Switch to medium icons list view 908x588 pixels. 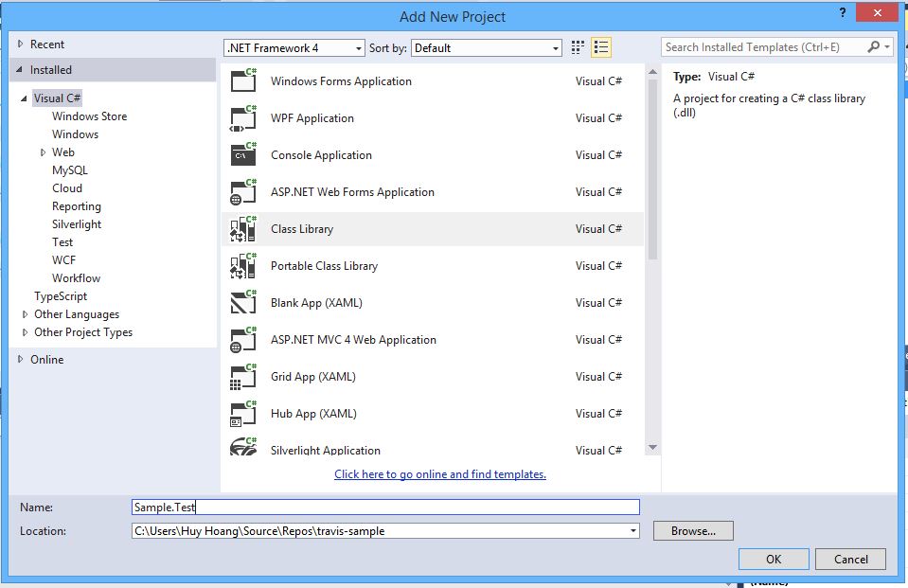[601, 47]
